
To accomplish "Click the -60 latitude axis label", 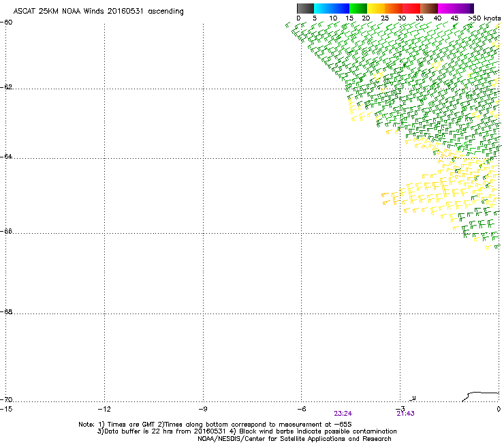I will pyautogui.click(x=7, y=22).
